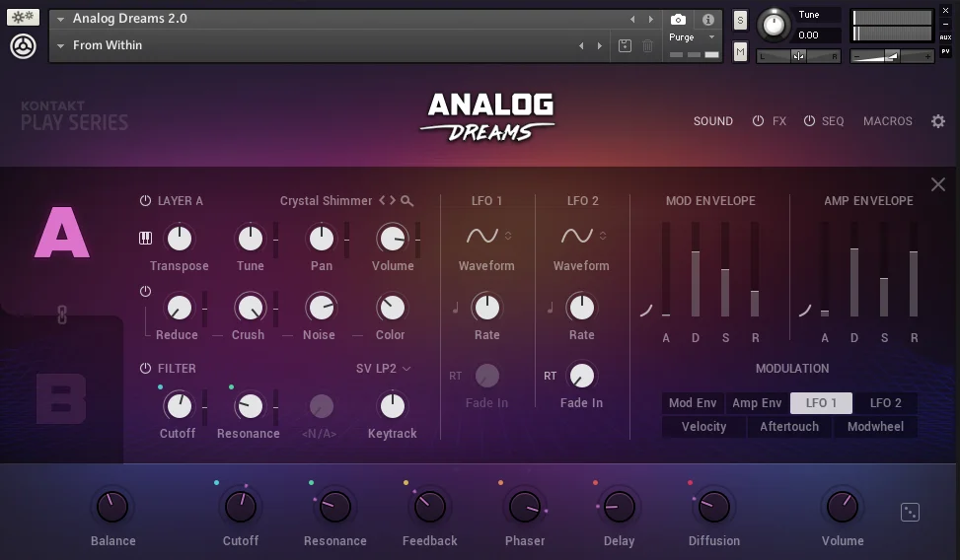Toggle the Layer A power button
This screenshot has height=560, width=960.
tap(145, 201)
